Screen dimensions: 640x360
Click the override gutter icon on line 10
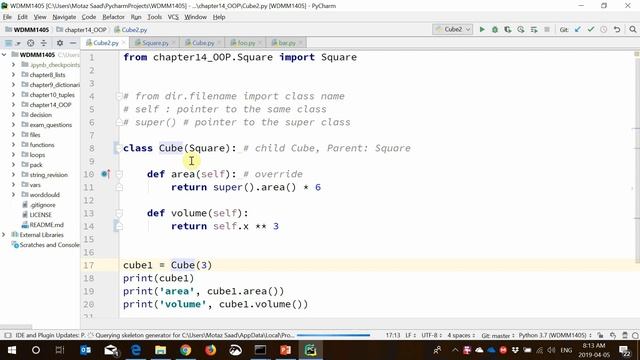coord(105,174)
